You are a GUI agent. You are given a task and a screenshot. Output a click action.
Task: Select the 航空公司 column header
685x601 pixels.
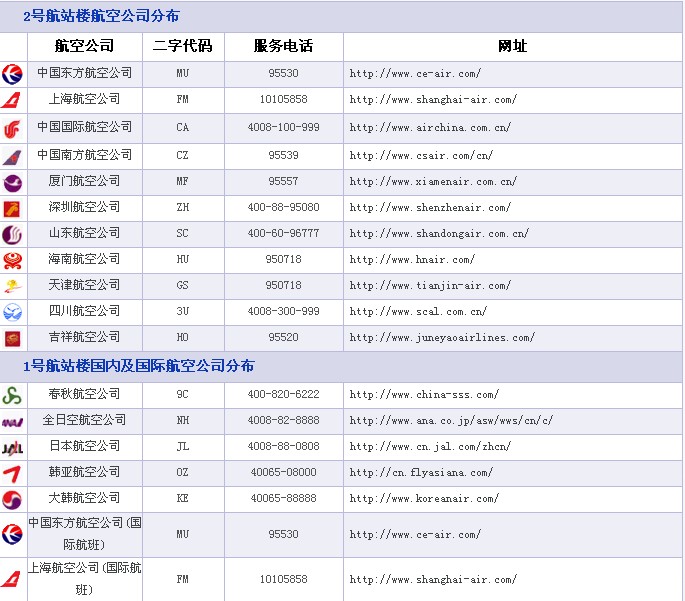84,46
